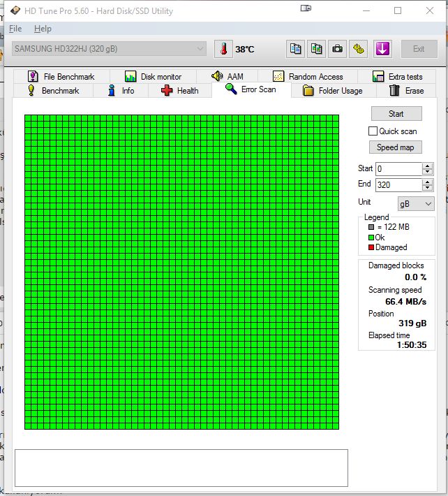Click the empty log text box
The width and height of the screenshot is (448, 496).
point(181,468)
